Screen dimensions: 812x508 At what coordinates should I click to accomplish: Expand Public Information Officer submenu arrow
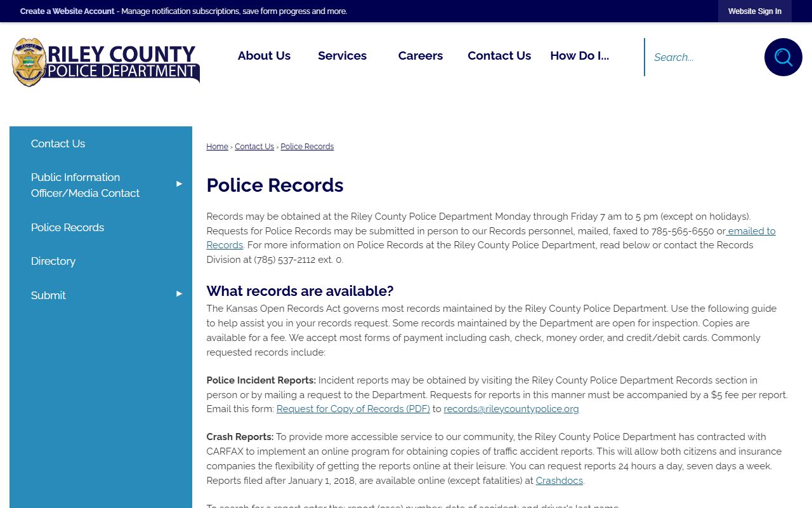pyautogui.click(x=179, y=184)
